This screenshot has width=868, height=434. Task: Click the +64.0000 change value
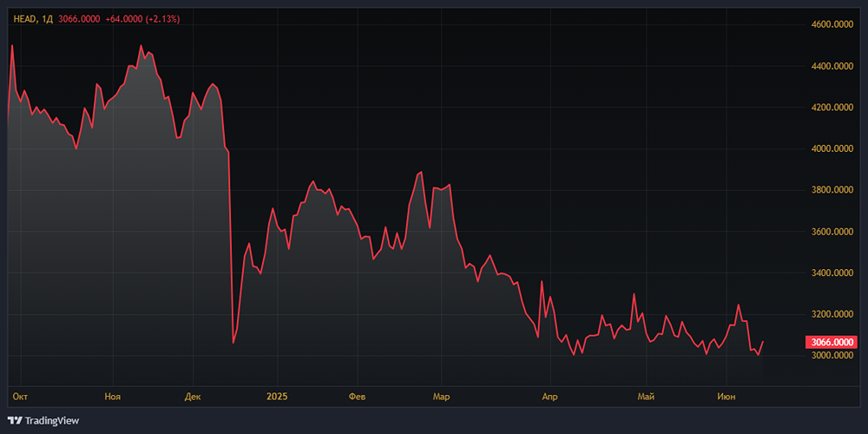coord(124,19)
